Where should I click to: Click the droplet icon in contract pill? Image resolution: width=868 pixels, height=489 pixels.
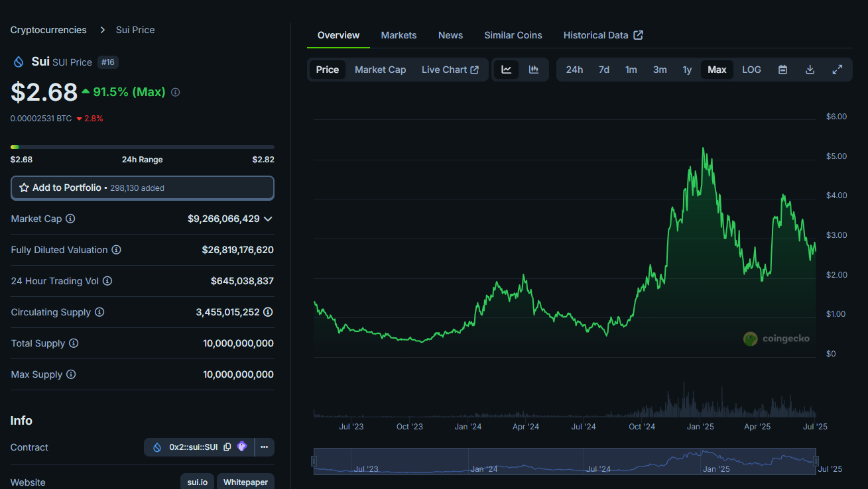[157, 447]
